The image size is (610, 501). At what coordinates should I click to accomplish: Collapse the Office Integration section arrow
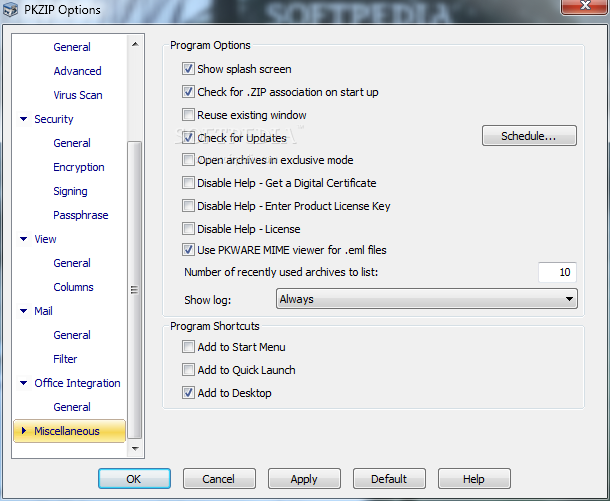pos(23,383)
